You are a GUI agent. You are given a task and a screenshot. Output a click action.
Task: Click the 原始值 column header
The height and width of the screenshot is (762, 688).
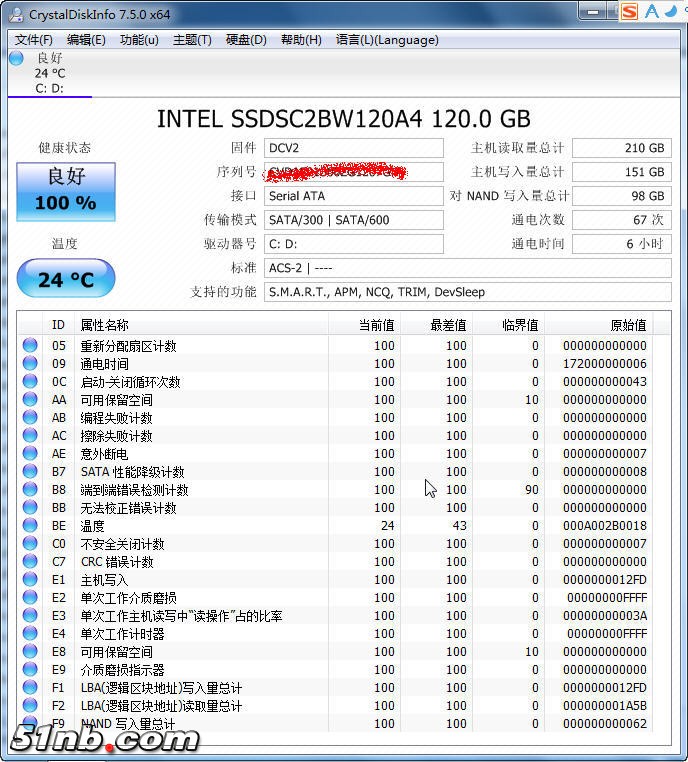[x=628, y=325]
